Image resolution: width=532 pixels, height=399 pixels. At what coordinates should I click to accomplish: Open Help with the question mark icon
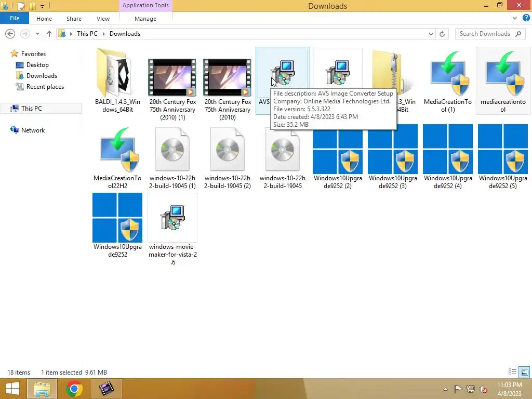[x=526, y=18]
